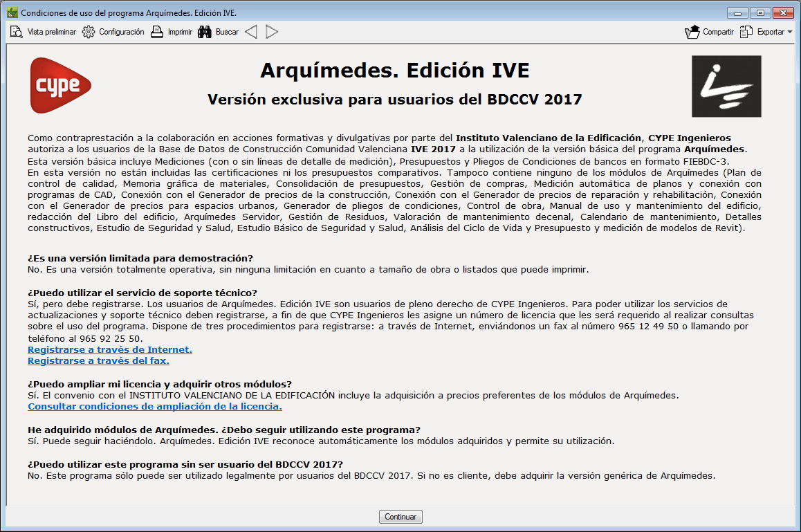Viewport: 801px width, 532px height.
Task: Open the Exportar dropdown menu
Action: [x=766, y=32]
